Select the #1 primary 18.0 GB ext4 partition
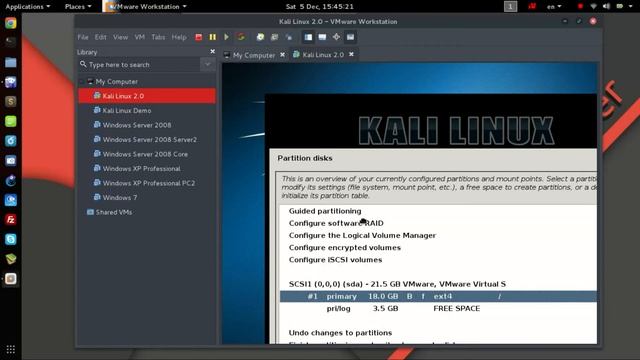This screenshot has height=360, width=640. click(x=438, y=296)
